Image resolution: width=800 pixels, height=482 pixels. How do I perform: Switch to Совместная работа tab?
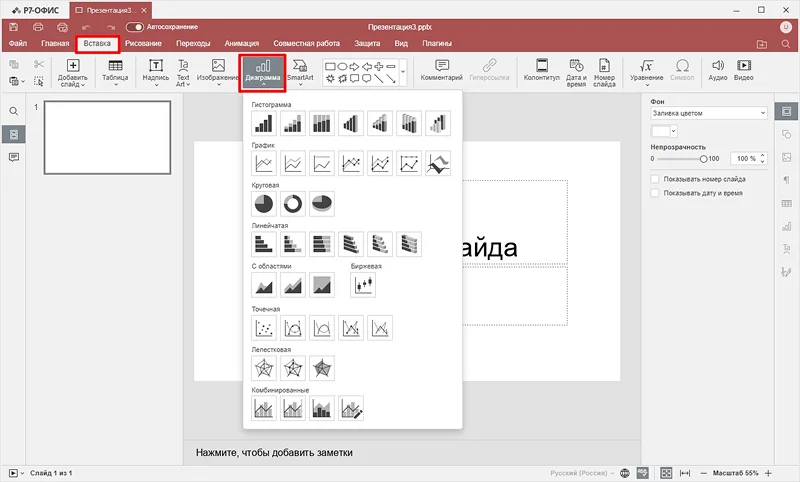point(307,43)
